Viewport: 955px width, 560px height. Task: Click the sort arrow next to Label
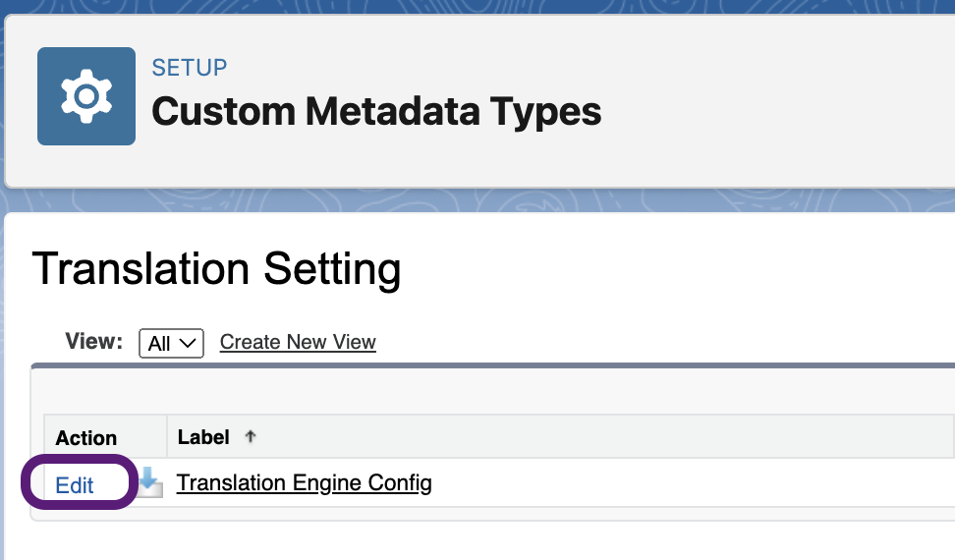[251, 437]
